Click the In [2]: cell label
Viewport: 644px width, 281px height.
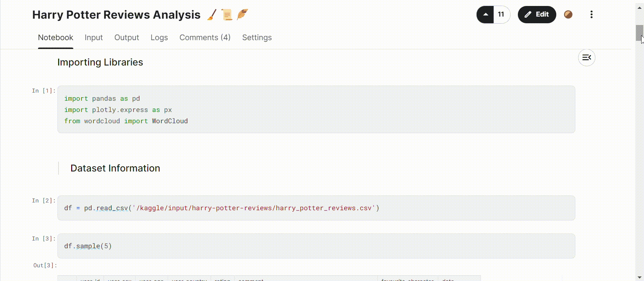[x=44, y=201]
